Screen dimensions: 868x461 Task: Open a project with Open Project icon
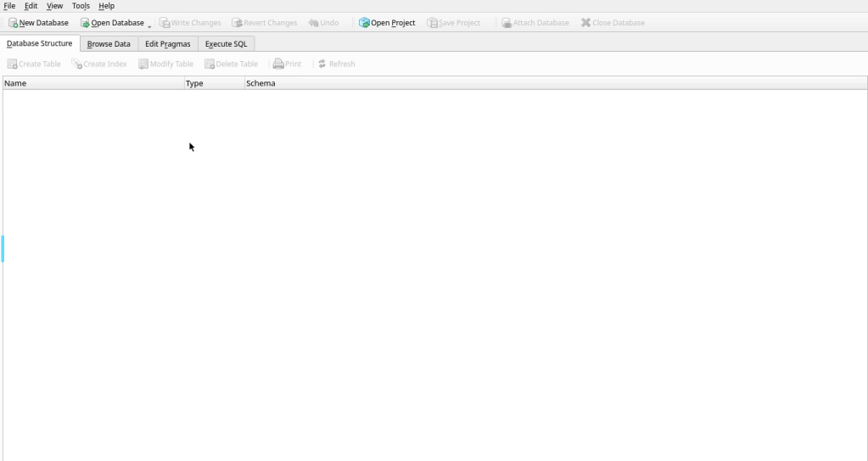(364, 23)
